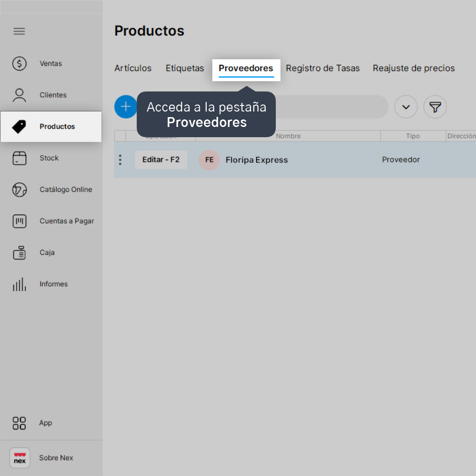Image resolution: width=476 pixels, height=476 pixels.
Task: Open Catálogo Online from sidebar
Action: (66, 189)
